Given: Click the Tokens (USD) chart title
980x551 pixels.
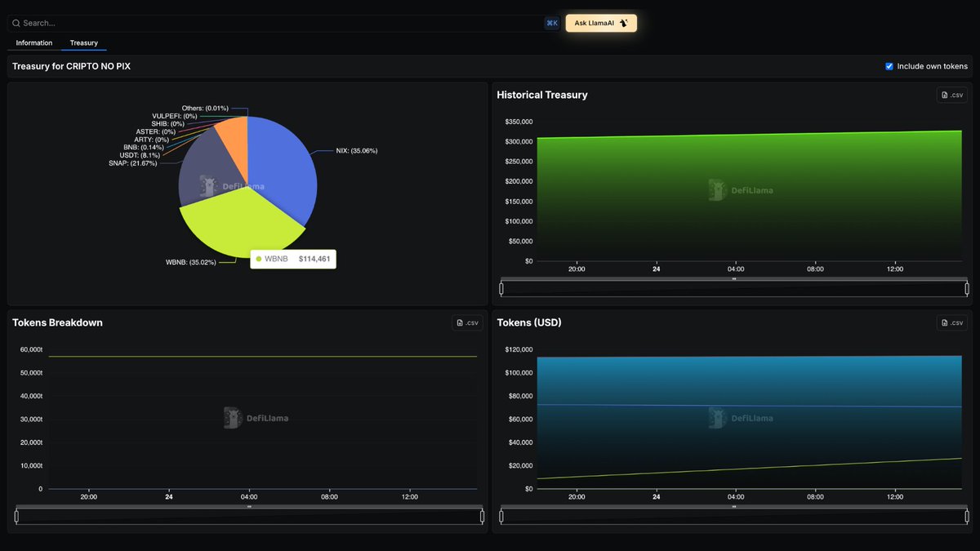Looking at the screenshot, I should pyautogui.click(x=529, y=322).
